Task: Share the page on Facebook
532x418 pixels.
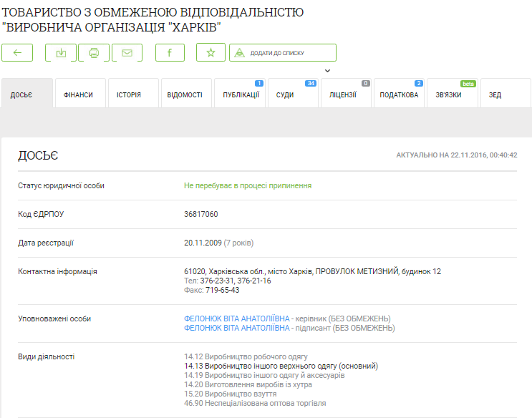Action: [170, 53]
